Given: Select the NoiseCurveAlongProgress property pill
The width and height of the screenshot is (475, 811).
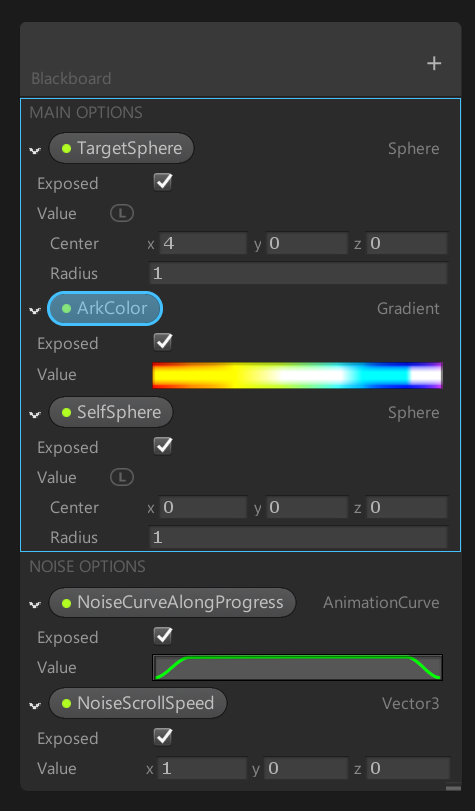Looking at the screenshot, I should (172, 603).
